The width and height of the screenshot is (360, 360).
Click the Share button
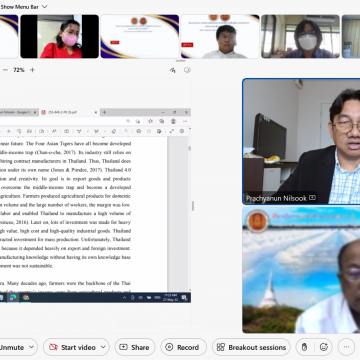click(135, 347)
